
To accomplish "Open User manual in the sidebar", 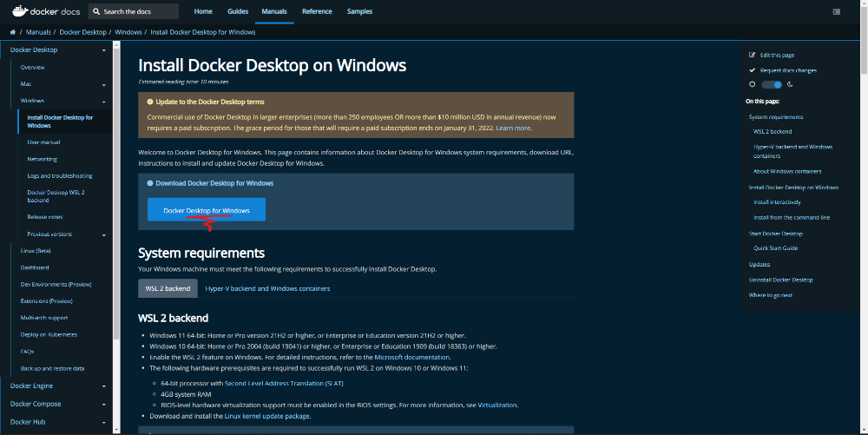I will coord(43,142).
